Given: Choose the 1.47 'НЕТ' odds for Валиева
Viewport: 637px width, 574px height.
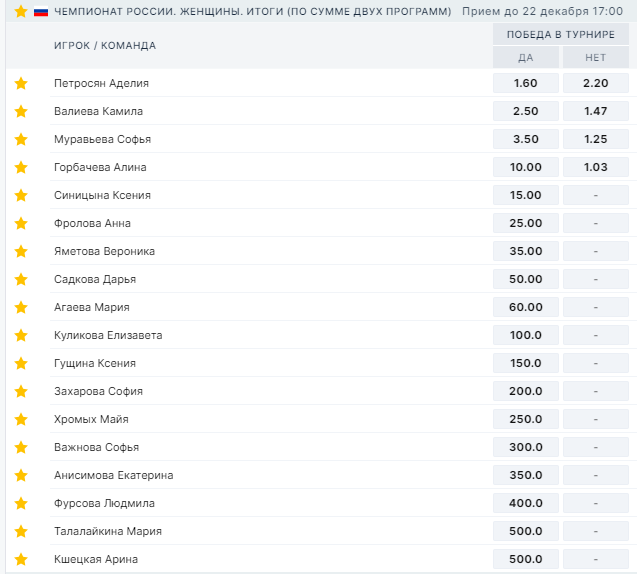Looking at the screenshot, I should (595, 111).
